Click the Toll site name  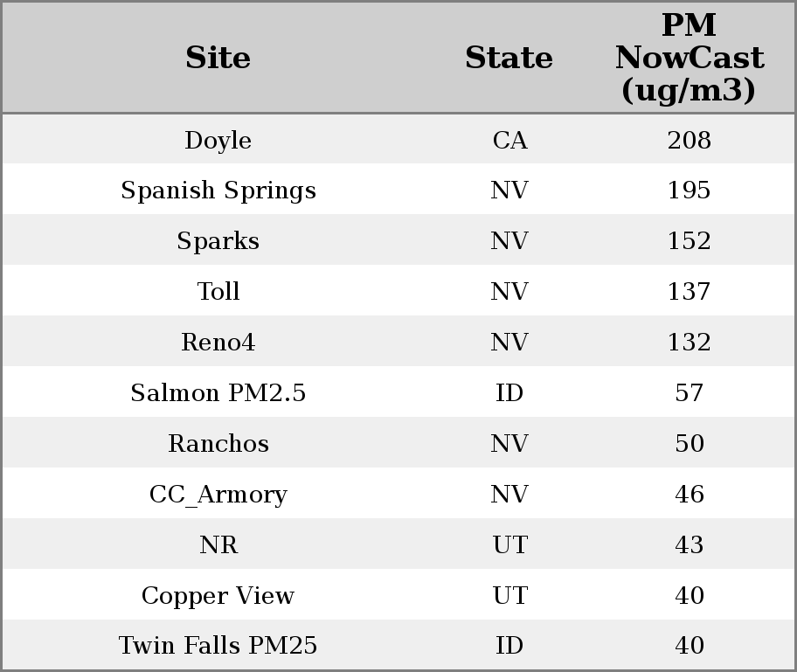pyautogui.click(x=218, y=292)
